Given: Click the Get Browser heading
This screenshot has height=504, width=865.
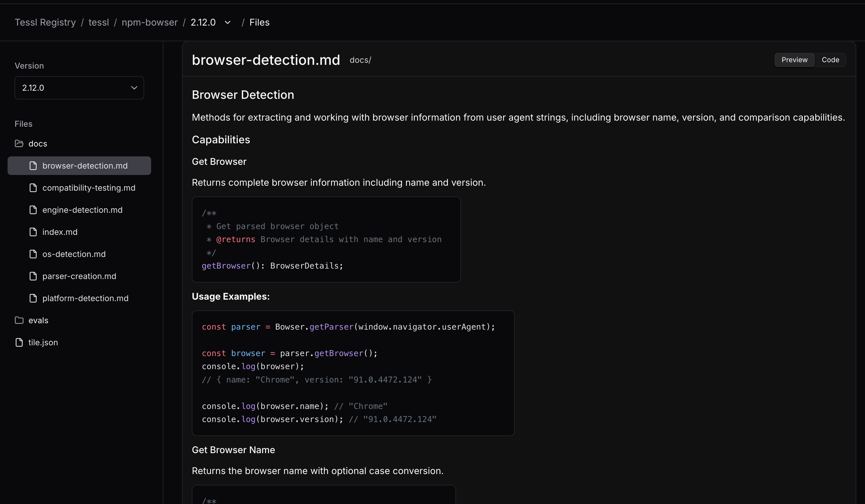Looking at the screenshot, I should tap(219, 162).
